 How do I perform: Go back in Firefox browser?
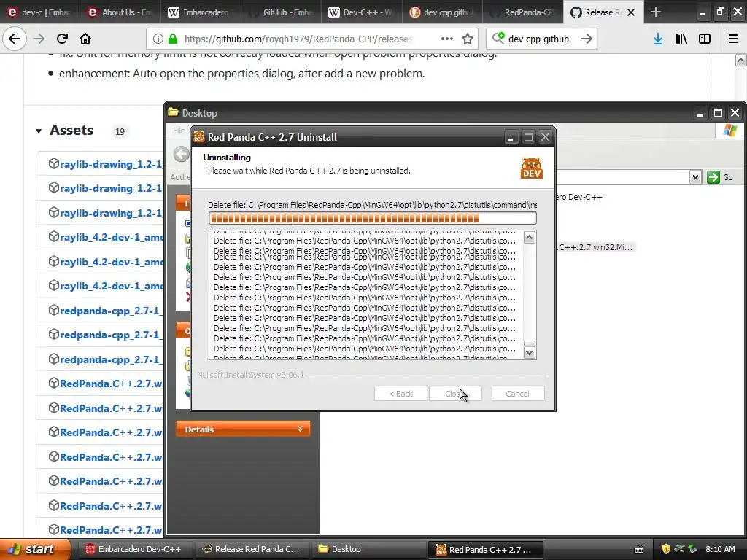pyautogui.click(x=15, y=39)
